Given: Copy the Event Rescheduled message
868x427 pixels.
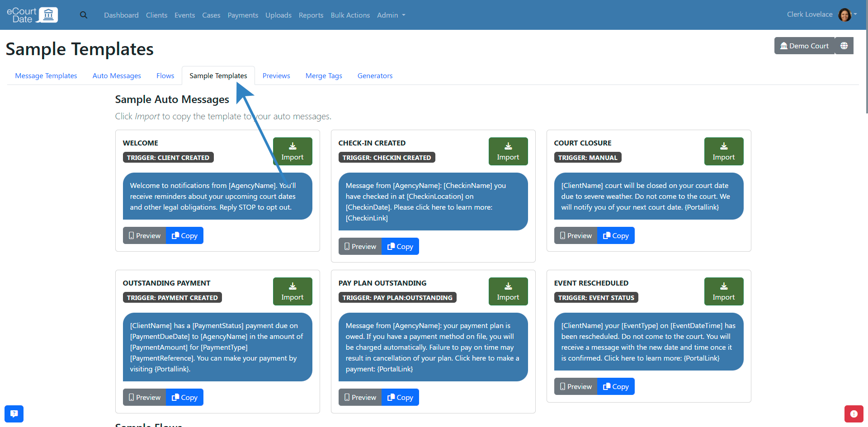Looking at the screenshot, I should 616,386.
